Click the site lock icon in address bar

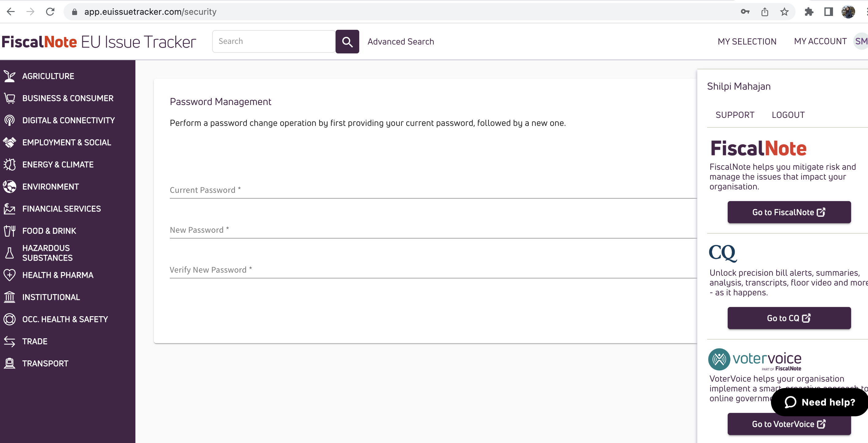(x=75, y=12)
